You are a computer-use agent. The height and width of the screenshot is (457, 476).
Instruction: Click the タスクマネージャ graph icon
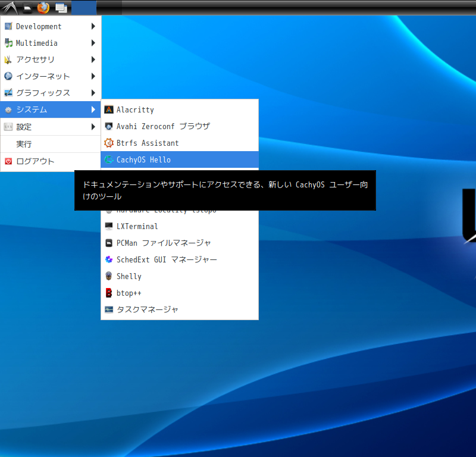(109, 309)
